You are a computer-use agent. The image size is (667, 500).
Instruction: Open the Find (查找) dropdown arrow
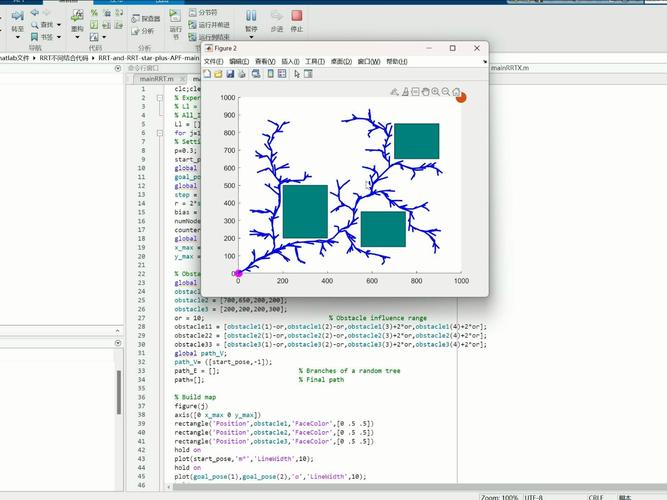(59, 25)
